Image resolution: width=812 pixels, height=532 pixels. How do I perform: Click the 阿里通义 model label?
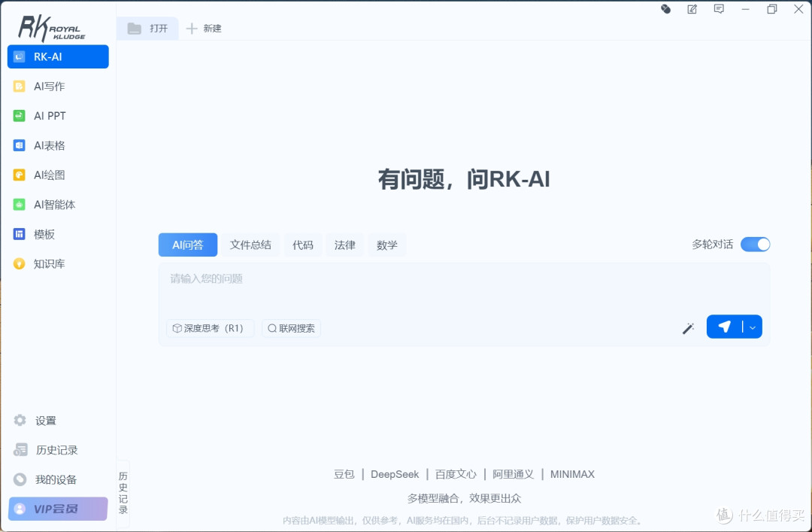tap(514, 474)
